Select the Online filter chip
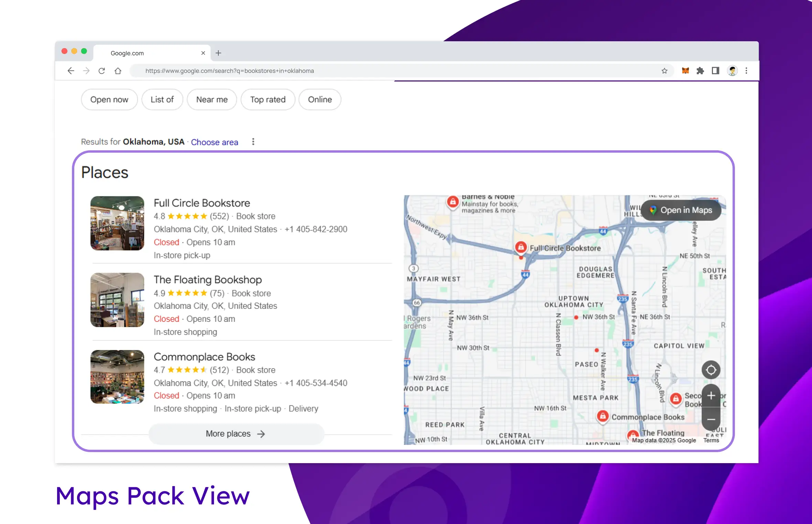This screenshot has height=524, width=812. pyautogui.click(x=320, y=100)
